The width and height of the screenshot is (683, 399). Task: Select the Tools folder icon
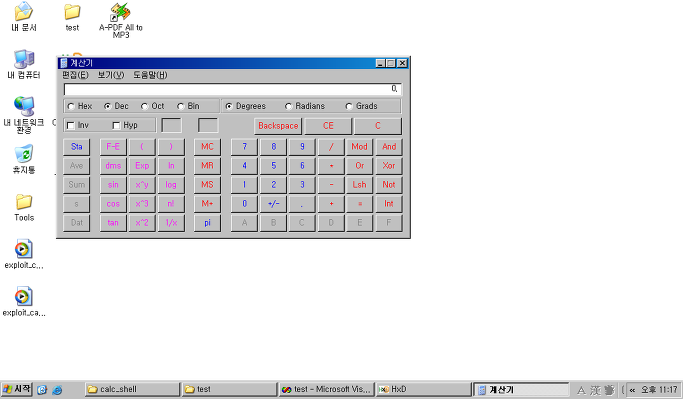[x=24, y=207]
